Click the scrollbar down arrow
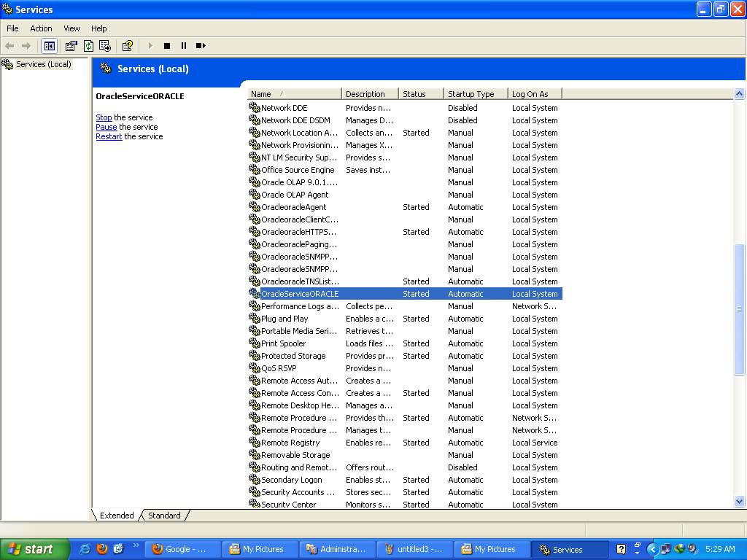The width and height of the screenshot is (747, 560). pyautogui.click(x=740, y=501)
